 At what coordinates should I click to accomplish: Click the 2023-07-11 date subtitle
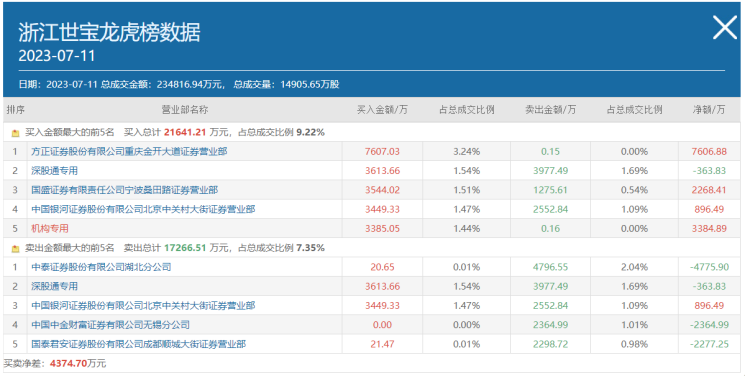(x=57, y=55)
